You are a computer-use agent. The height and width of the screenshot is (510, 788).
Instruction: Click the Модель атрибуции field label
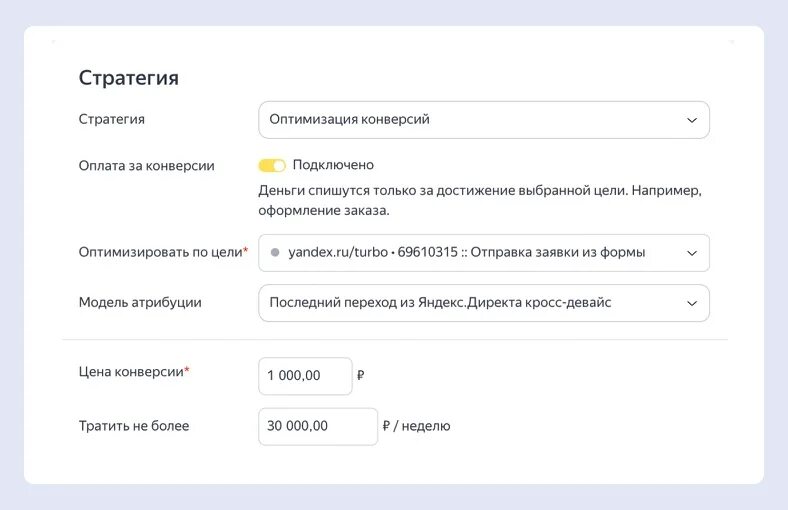click(x=140, y=303)
